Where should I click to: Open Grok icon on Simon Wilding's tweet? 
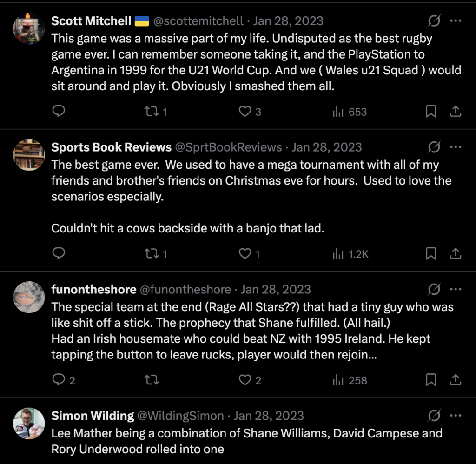click(434, 416)
